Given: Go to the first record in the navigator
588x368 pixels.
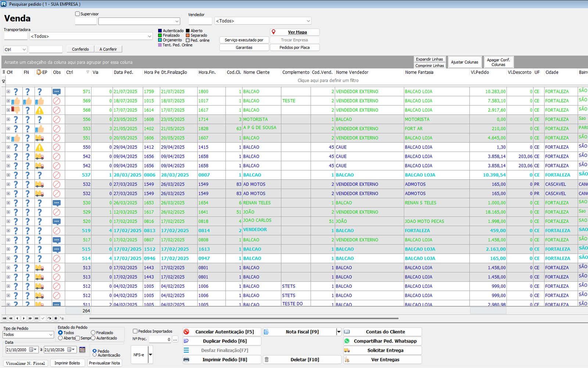Looking at the screenshot, I should (x=4, y=318).
